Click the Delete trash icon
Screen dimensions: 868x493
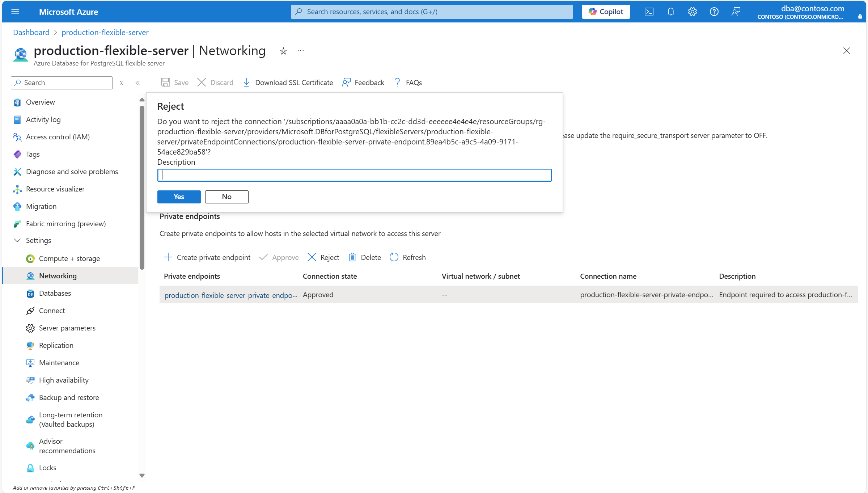tap(352, 257)
